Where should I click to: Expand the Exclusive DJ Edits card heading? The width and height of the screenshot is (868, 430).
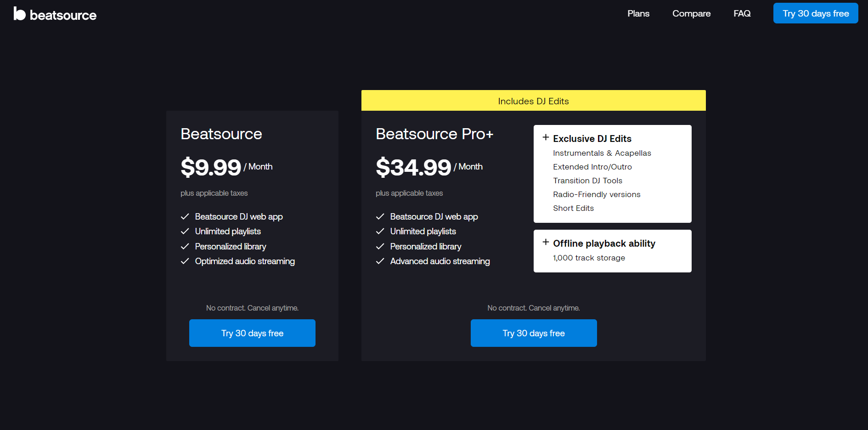[x=592, y=139]
